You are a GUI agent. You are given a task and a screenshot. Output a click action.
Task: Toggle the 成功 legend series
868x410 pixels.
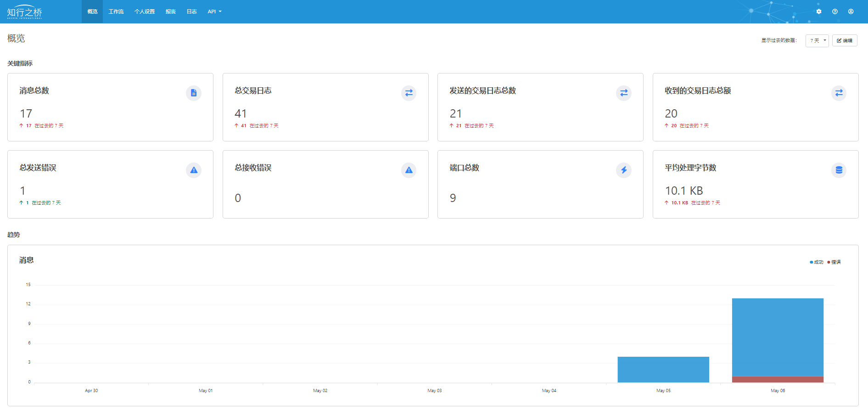(817, 262)
